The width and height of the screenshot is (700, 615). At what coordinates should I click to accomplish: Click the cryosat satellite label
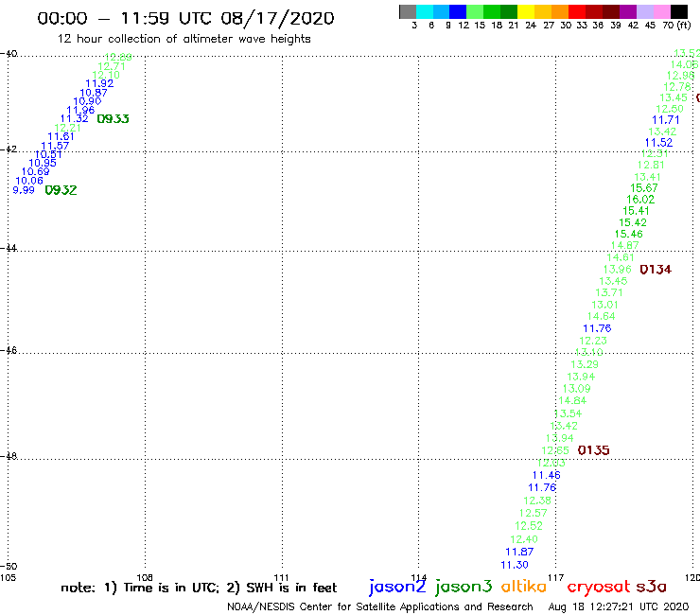coord(598,588)
